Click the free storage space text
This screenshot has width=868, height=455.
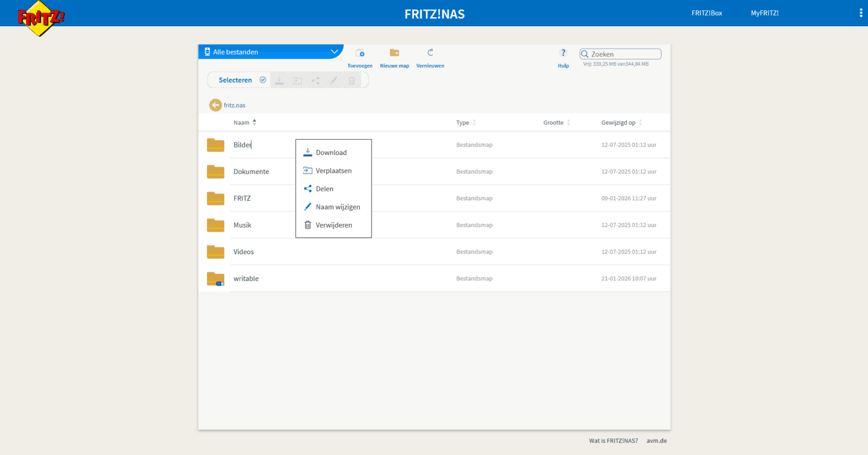click(616, 64)
